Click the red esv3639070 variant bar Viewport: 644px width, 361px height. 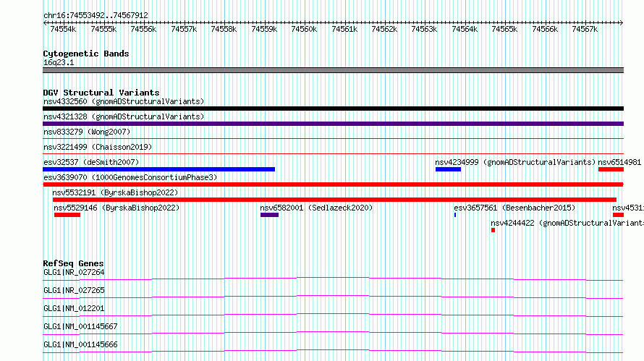(333, 184)
